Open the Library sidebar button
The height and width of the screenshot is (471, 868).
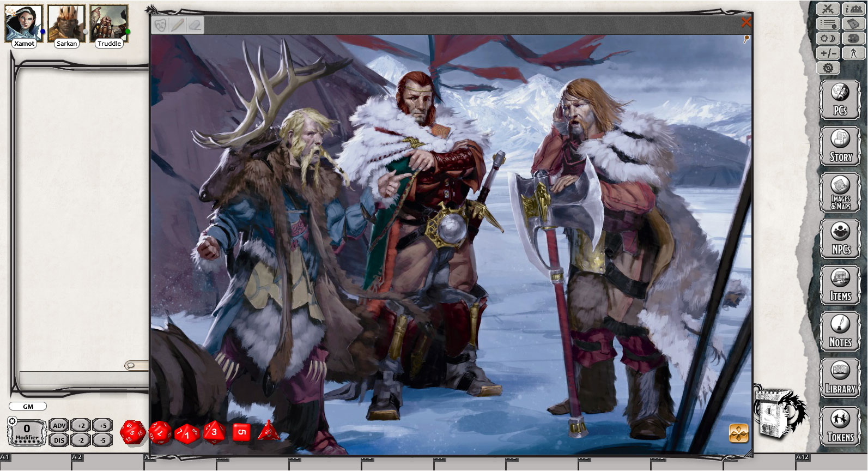[840, 378]
